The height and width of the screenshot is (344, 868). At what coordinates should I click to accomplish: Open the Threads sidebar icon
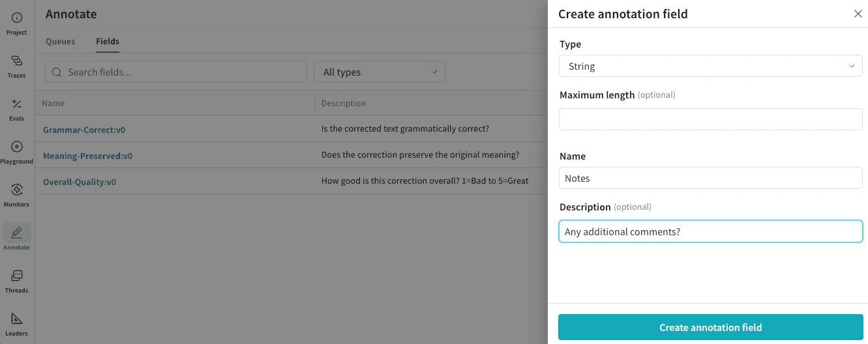(17, 281)
